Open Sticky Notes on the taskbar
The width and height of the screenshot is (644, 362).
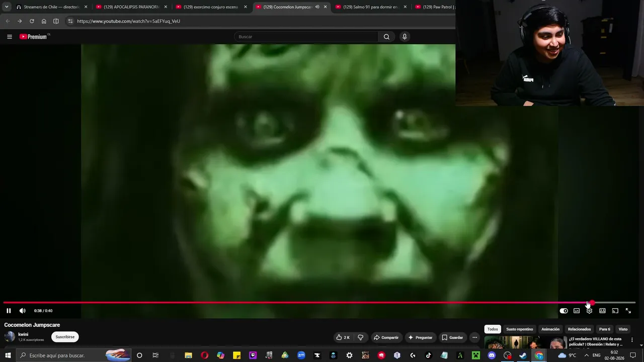coord(236,355)
